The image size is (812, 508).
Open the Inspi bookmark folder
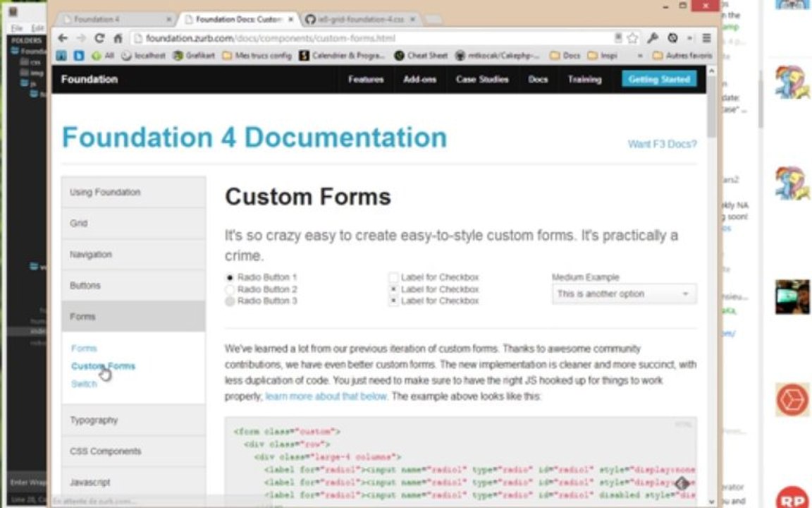pyautogui.click(x=602, y=56)
